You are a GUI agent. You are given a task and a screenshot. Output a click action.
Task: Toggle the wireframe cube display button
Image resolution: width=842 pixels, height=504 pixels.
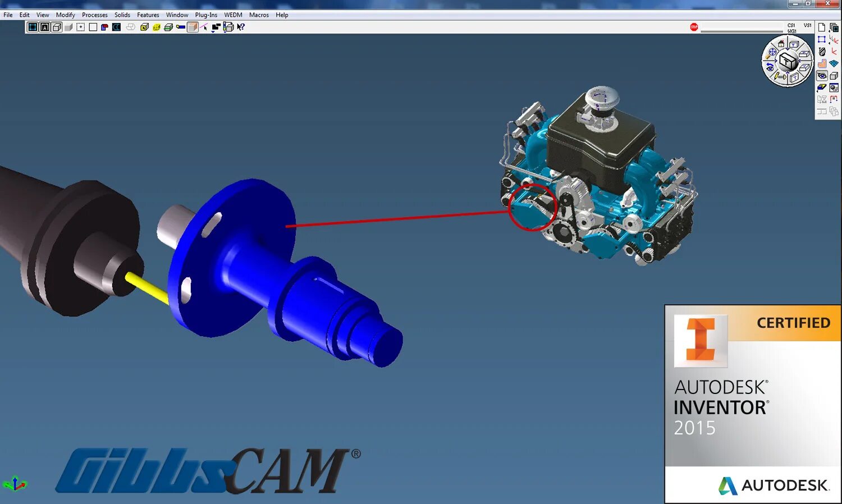point(57,27)
